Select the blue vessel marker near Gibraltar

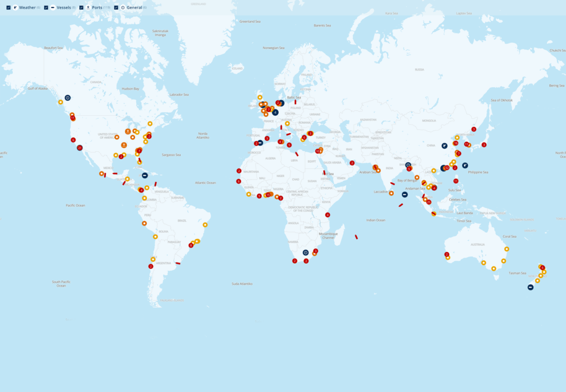click(x=260, y=143)
